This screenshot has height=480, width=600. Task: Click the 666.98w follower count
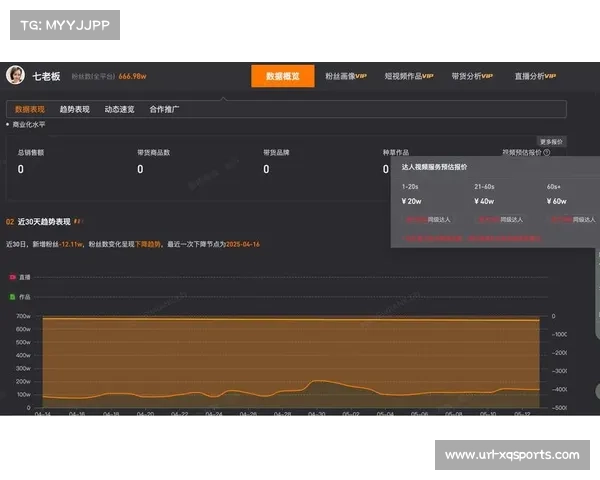(x=132, y=76)
